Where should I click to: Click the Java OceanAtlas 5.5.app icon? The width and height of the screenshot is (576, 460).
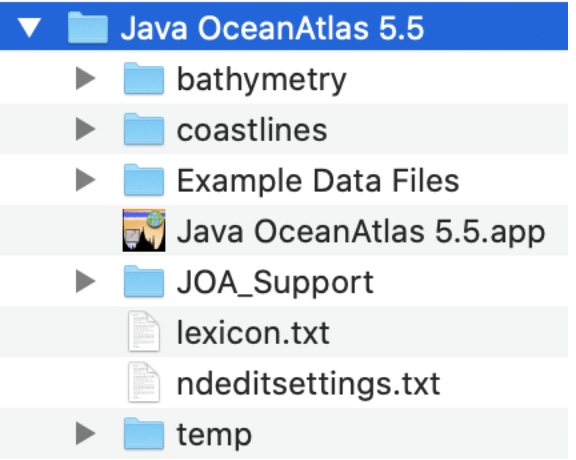coord(144,230)
